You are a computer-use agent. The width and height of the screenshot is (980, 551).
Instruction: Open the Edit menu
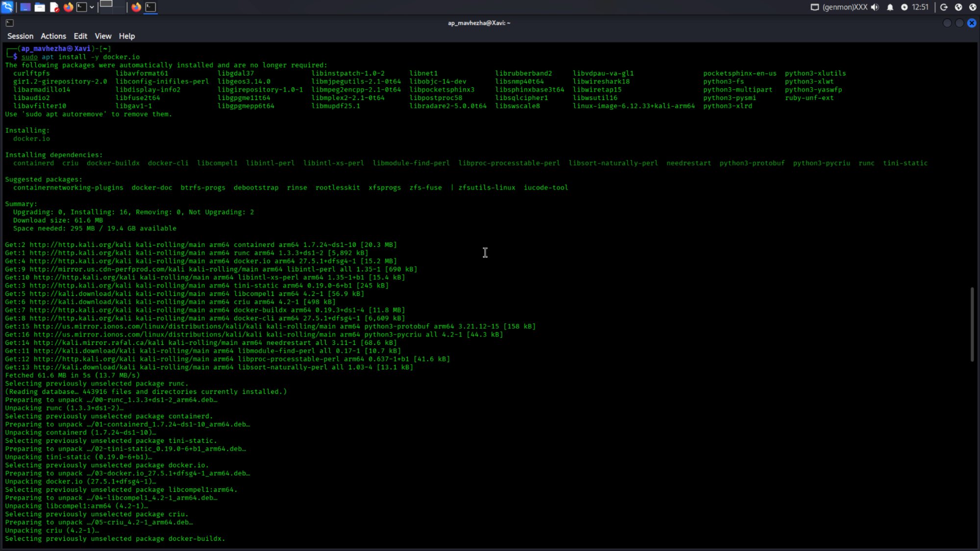pos(80,36)
